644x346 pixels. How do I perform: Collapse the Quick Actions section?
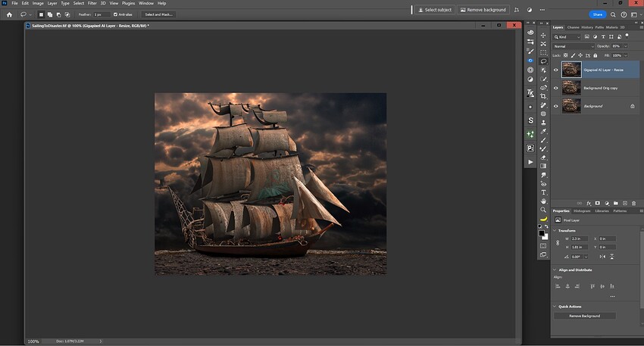coord(555,306)
